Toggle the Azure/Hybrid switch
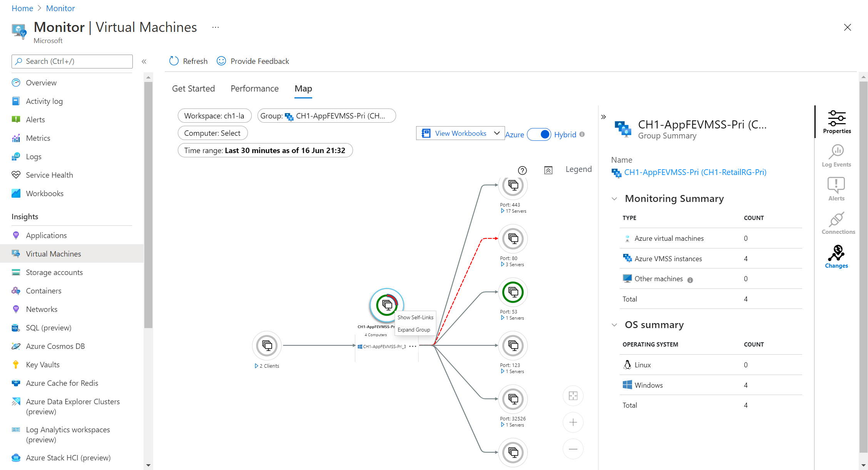Viewport: 868px width, 470px height. pos(539,134)
